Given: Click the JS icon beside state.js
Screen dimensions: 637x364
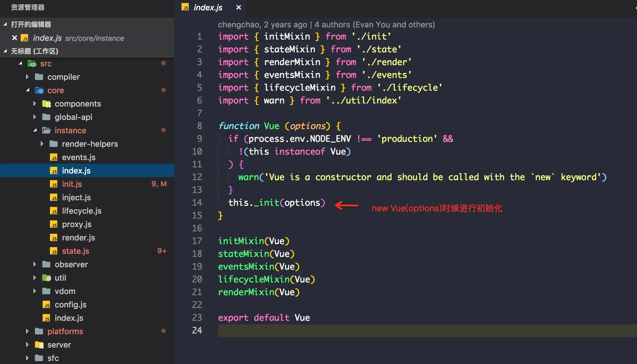Looking at the screenshot, I should pos(54,251).
